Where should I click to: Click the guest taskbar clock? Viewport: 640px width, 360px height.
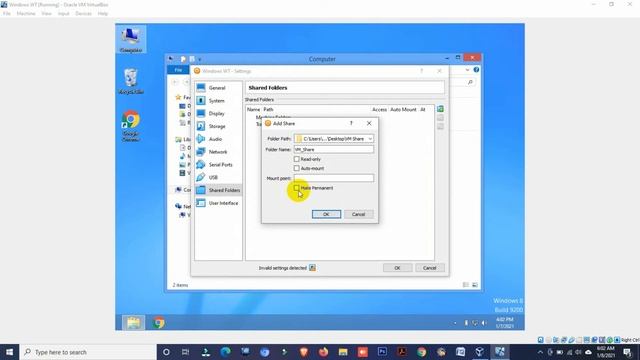pos(505,323)
